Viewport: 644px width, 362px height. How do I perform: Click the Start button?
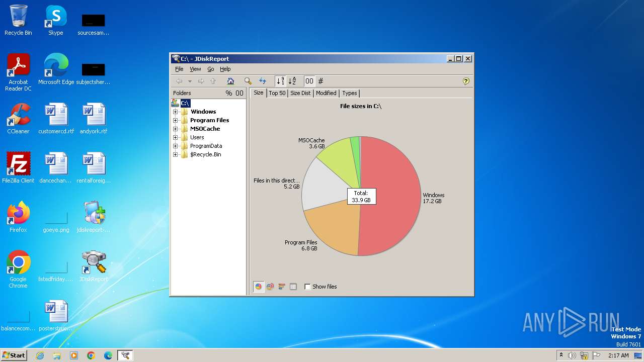pos(14,355)
